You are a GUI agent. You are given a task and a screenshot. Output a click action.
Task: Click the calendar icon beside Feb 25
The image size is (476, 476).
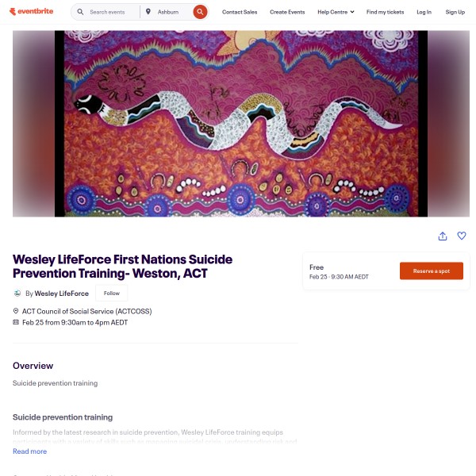[x=16, y=322]
